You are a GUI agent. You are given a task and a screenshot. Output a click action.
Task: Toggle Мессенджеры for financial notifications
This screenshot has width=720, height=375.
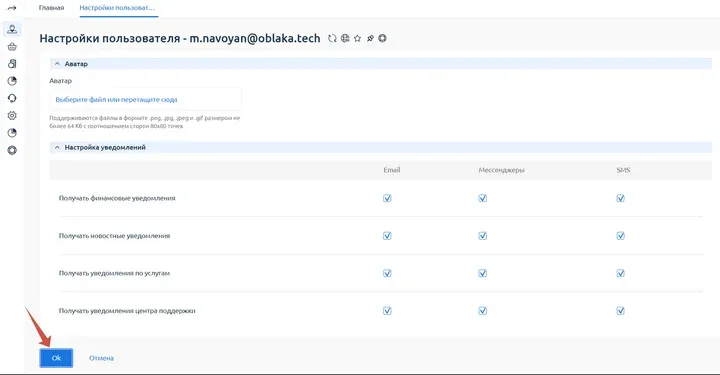click(x=483, y=198)
